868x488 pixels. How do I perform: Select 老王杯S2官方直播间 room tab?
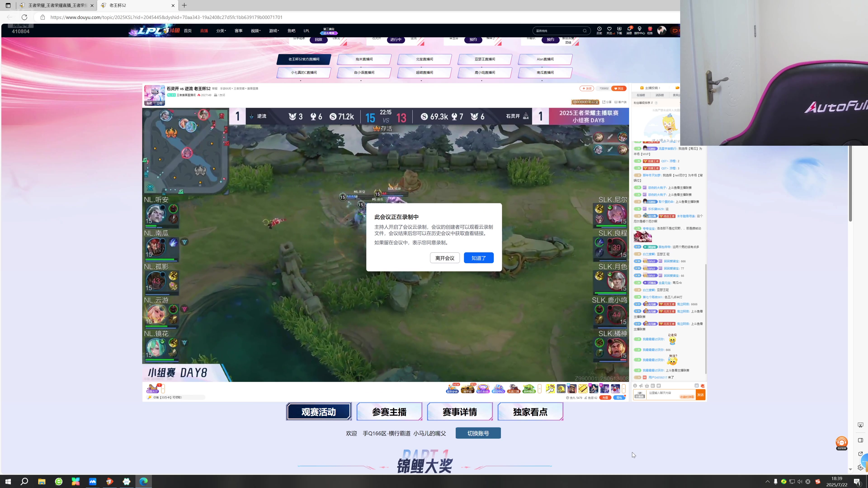coord(304,59)
